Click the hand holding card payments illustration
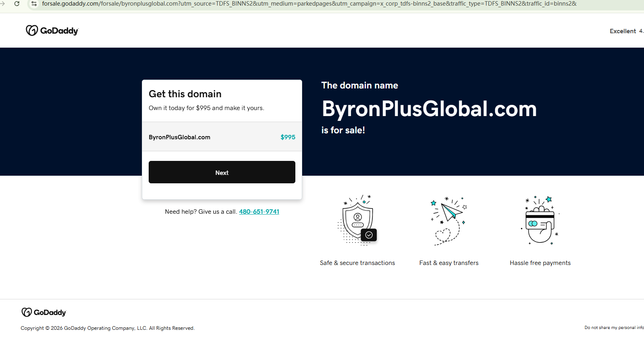 (540, 220)
